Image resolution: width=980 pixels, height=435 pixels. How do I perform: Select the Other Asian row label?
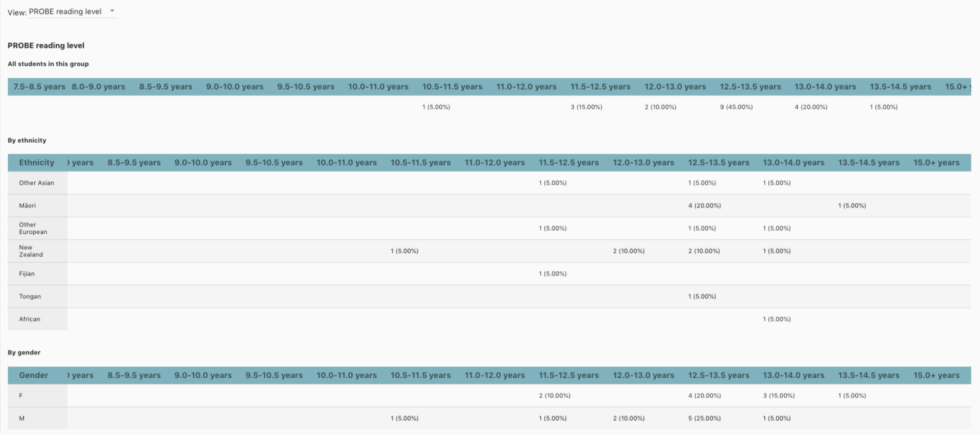click(36, 183)
